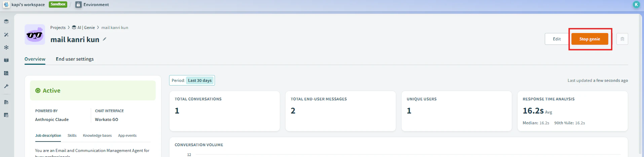Open the bottom sidebar icon with badge
The width and height of the screenshot is (644, 157).
6,115
